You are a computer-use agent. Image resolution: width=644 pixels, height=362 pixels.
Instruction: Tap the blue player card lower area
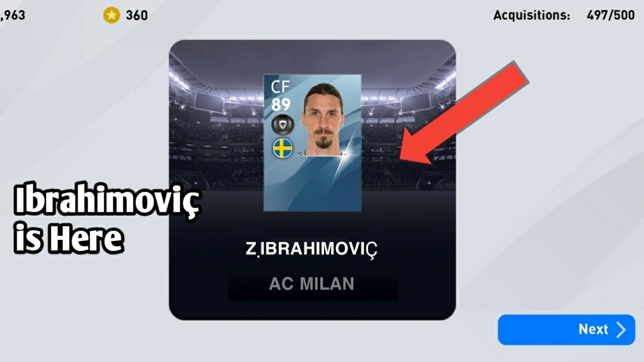coord(312,184)
